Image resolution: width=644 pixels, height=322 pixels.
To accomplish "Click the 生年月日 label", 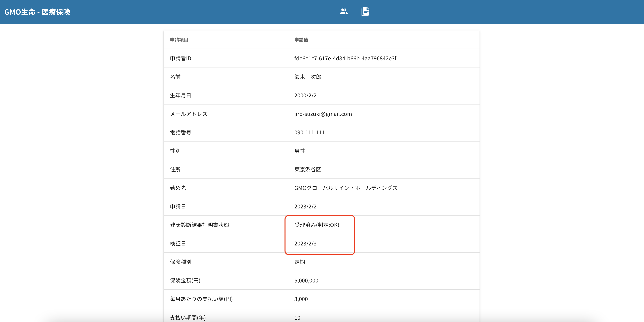I will click(x=180, y=95).
